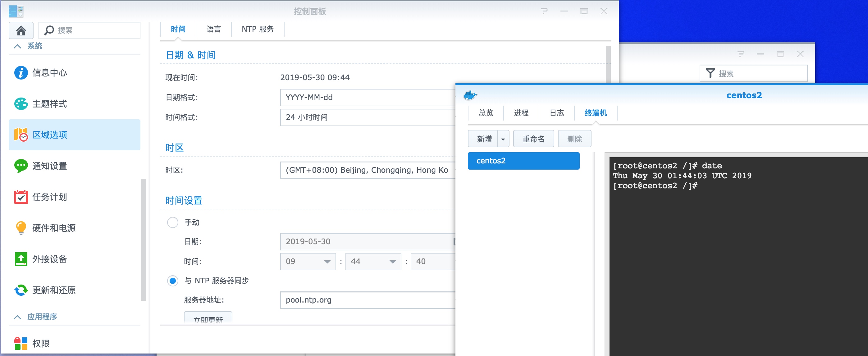Viewport: 868px width, 356px height.
Task: Open 任务计划 sidebar item text
Action: coord(49,197)
